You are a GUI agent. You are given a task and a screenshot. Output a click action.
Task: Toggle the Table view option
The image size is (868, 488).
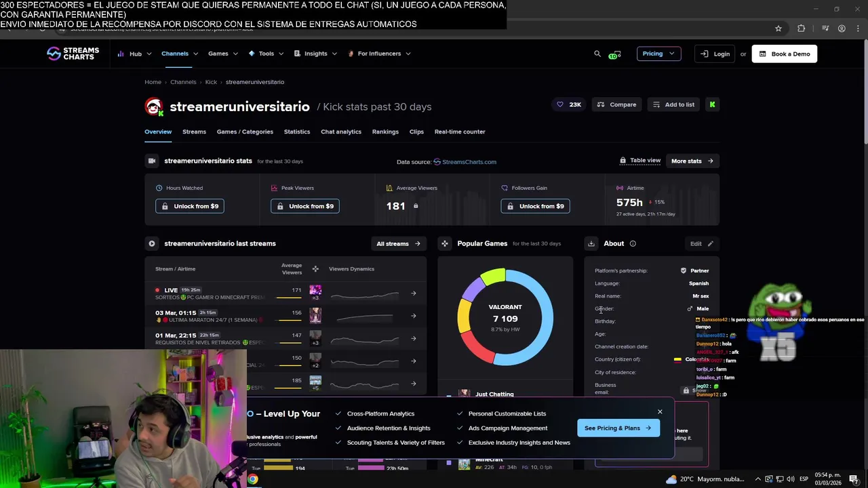coord(640,161)
